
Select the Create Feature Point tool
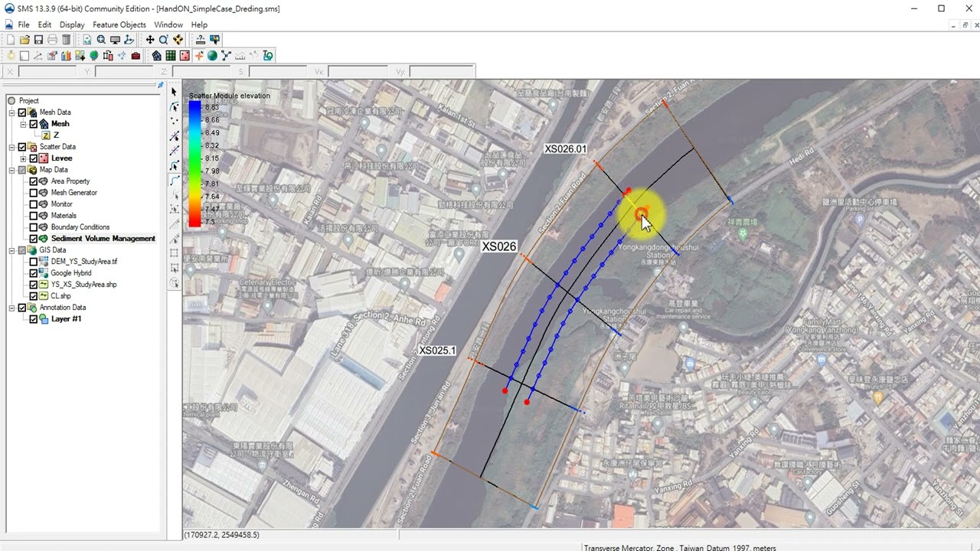coord(175,121)
